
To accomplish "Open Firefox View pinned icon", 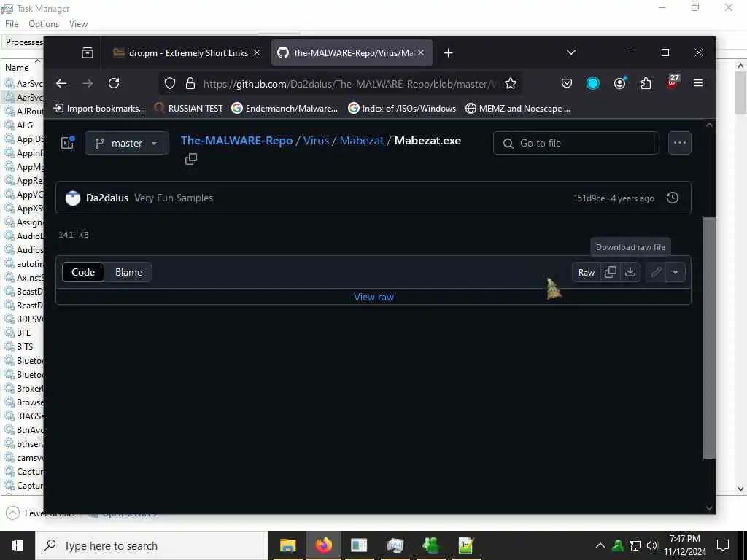I will click(88, 52).
